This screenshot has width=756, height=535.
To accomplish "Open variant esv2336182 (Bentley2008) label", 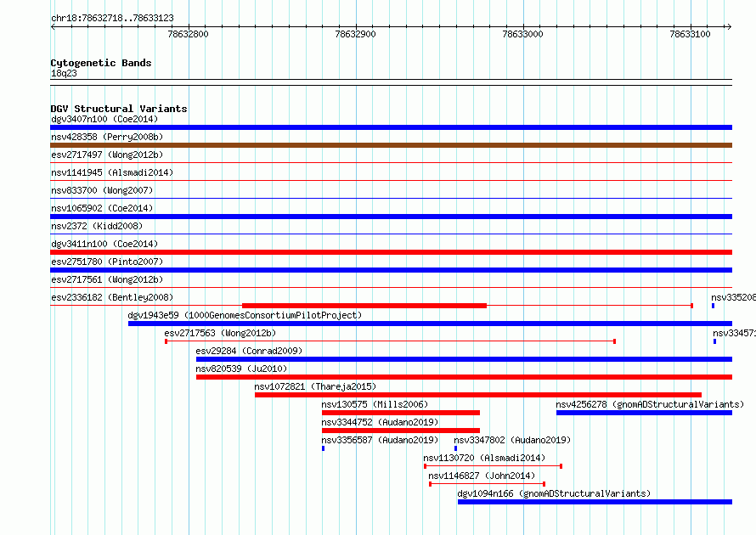I will click(x=112, y=297).
